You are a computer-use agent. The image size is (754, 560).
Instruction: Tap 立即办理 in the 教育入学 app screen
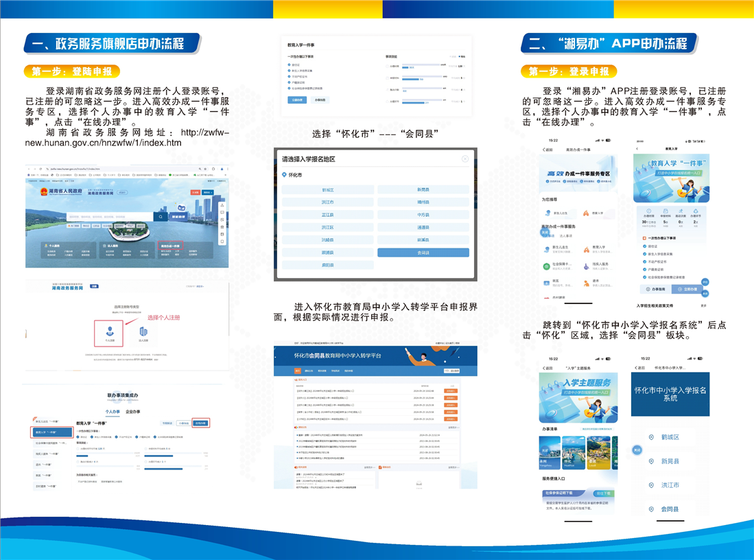click(x=688, y=289)
